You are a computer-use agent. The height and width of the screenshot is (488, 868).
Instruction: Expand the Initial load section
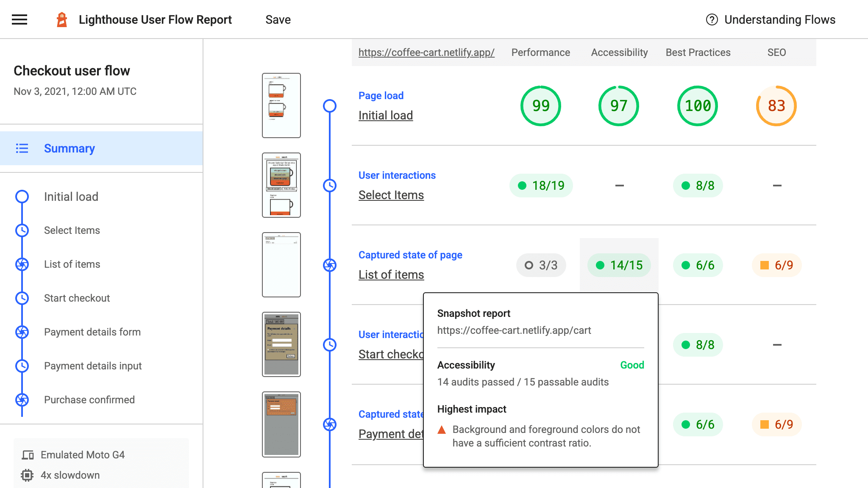tap(385, 115)
